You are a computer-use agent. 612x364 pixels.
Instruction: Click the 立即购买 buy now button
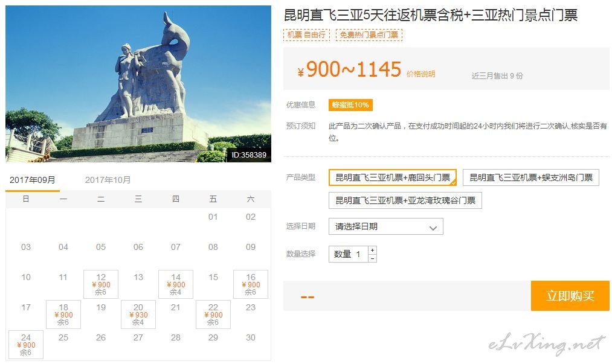point(570,296)
